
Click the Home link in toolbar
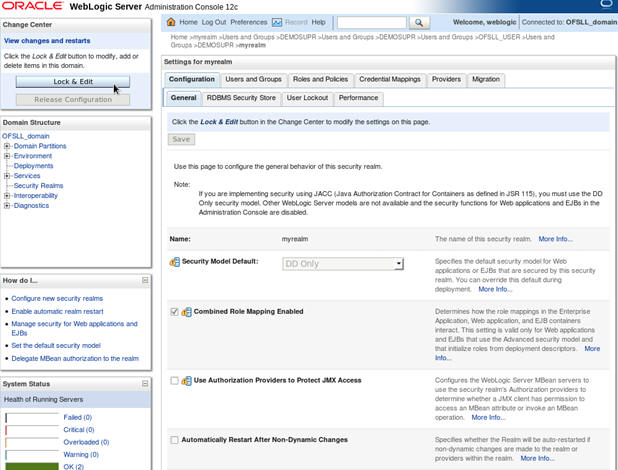point(188,22)
